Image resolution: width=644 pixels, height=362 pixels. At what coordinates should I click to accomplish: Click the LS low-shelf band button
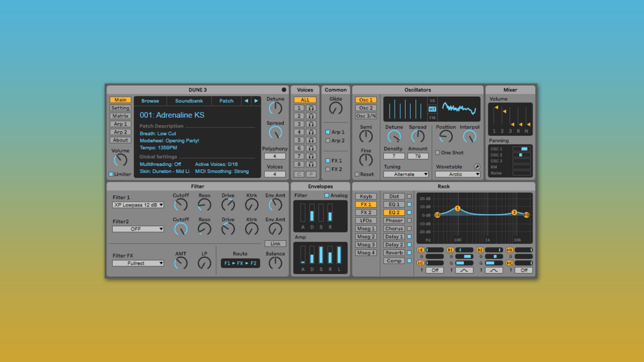[x=420, y=250]
